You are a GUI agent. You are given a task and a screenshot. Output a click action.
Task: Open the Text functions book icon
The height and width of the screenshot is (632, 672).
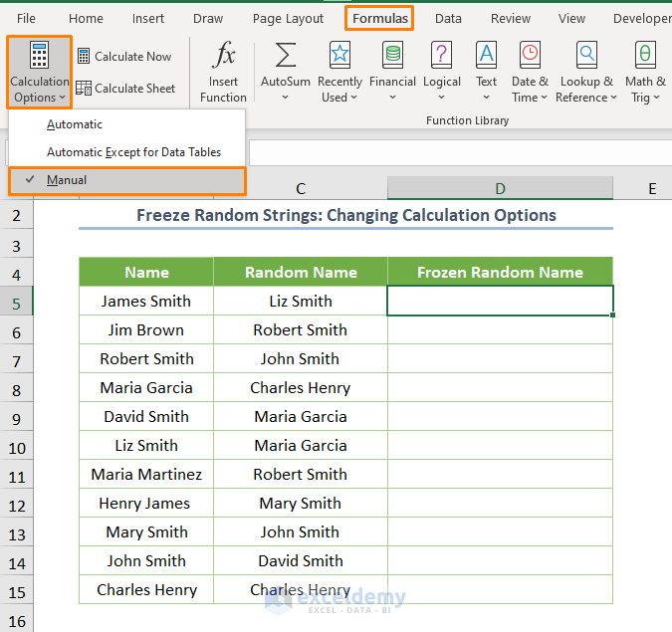pyautogui.click(x=486, y=55)
